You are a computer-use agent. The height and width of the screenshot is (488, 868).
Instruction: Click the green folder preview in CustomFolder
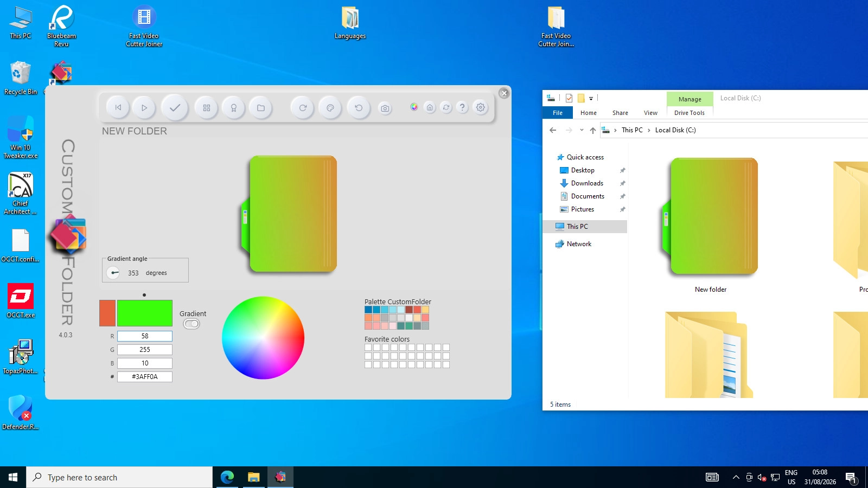tap(289, 214)
